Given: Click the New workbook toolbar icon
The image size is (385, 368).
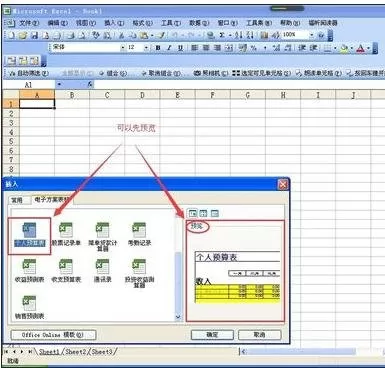Looking at the screenshot, I should coord(11,35).
